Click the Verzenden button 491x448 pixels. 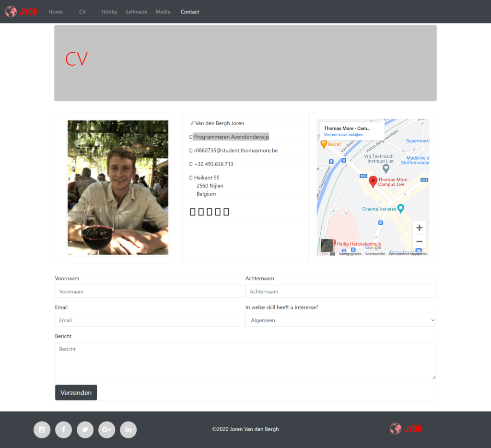tap(76, 392)
